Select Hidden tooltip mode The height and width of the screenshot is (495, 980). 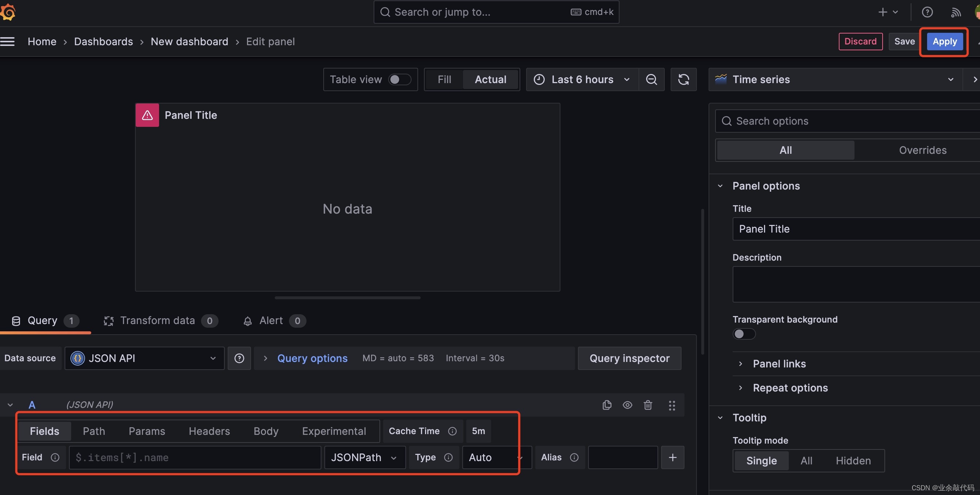[x=853, y=460]
